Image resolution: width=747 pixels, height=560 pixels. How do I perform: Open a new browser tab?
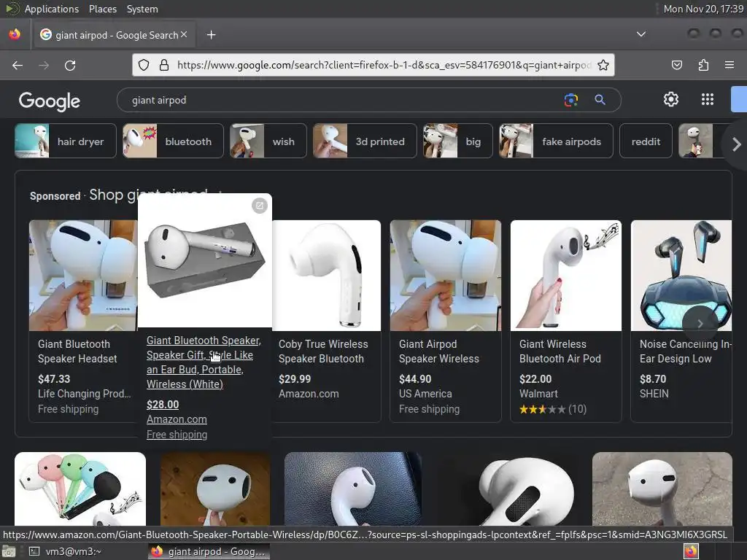tap(211, 35)
